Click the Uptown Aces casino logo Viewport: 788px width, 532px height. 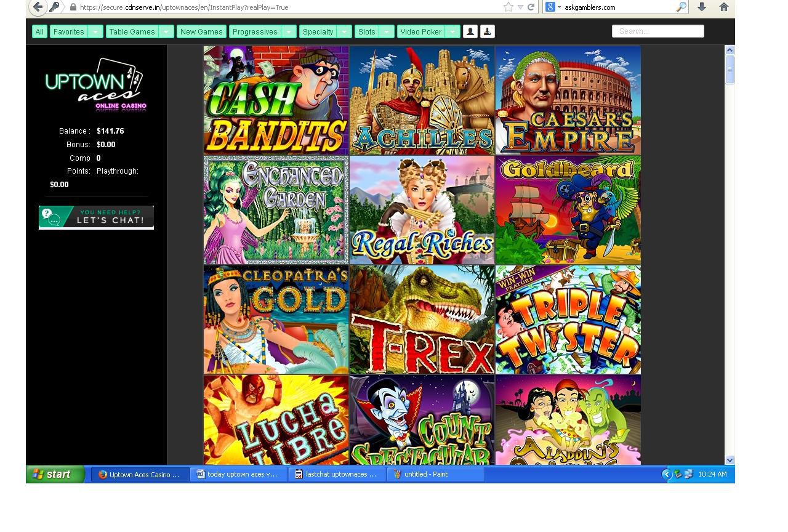95,85
